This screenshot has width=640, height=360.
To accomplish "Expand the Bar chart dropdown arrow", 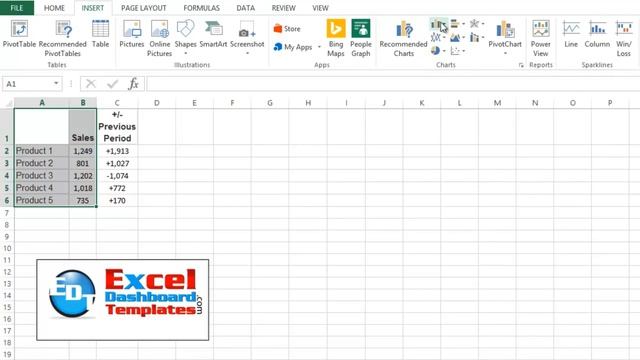I will (x=464, y=24).
